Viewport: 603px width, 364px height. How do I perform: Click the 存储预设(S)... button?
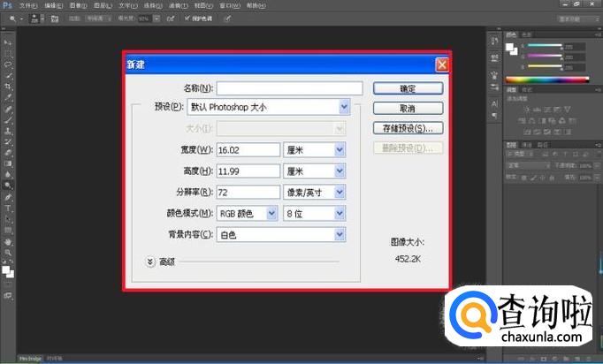(408, 128)
